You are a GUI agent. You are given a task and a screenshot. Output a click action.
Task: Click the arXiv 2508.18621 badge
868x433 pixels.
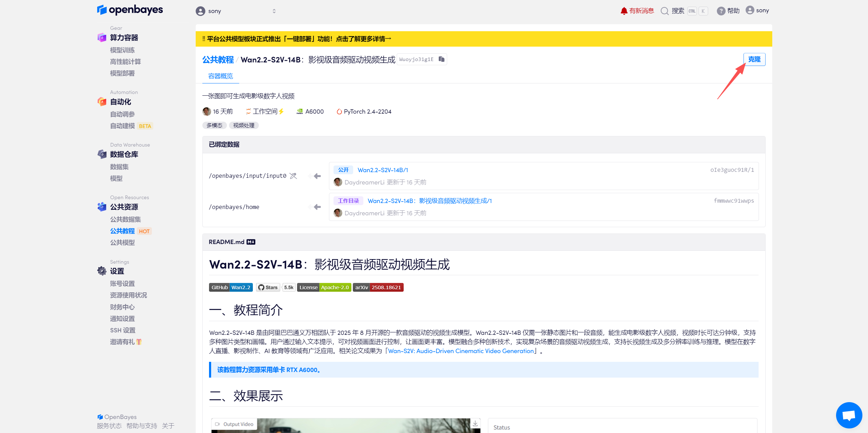click(378, 287)
